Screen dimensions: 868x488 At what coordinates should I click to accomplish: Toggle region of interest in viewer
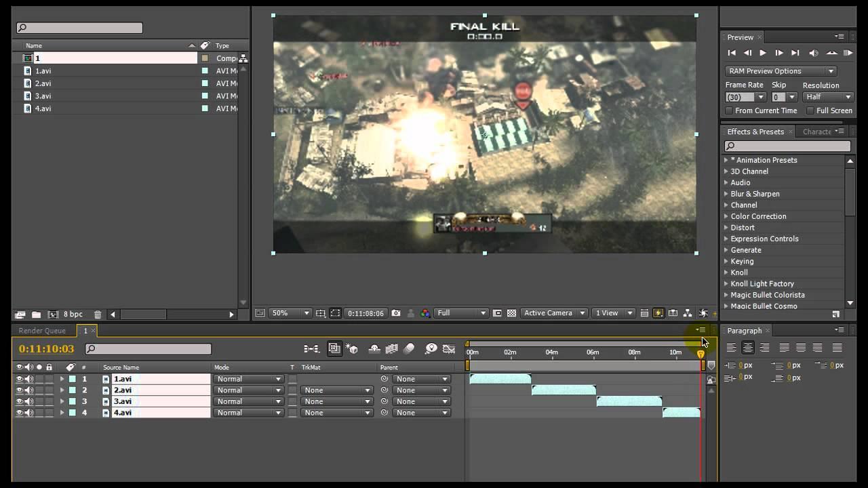point(497,313)
